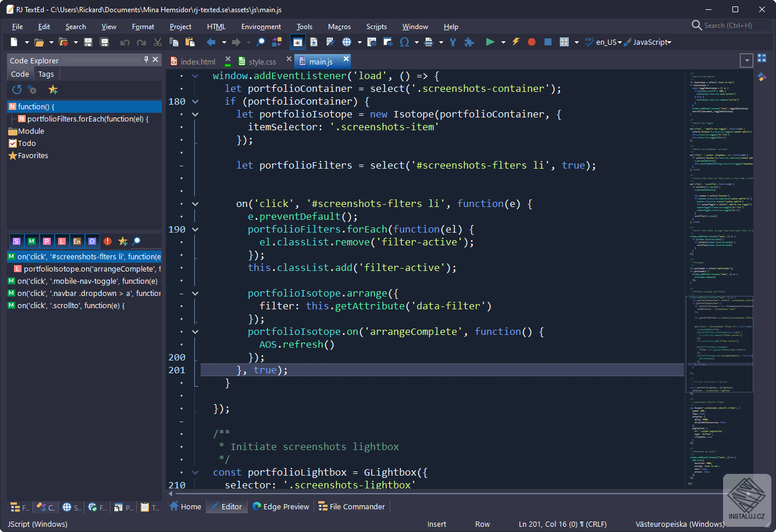
Task: Switch to the Edge Preview view
Action: (281, 506)
